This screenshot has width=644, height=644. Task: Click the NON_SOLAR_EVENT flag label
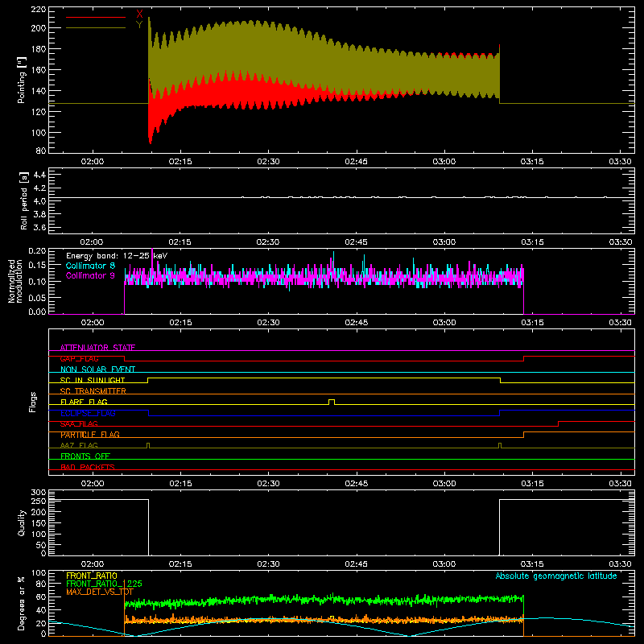(x=97, y=369)
